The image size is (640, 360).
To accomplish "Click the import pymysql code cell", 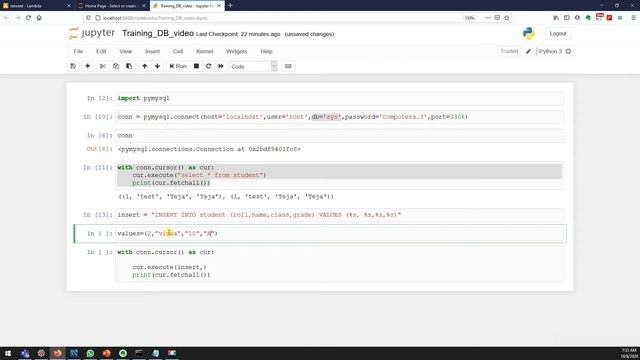I will point(340,98).
